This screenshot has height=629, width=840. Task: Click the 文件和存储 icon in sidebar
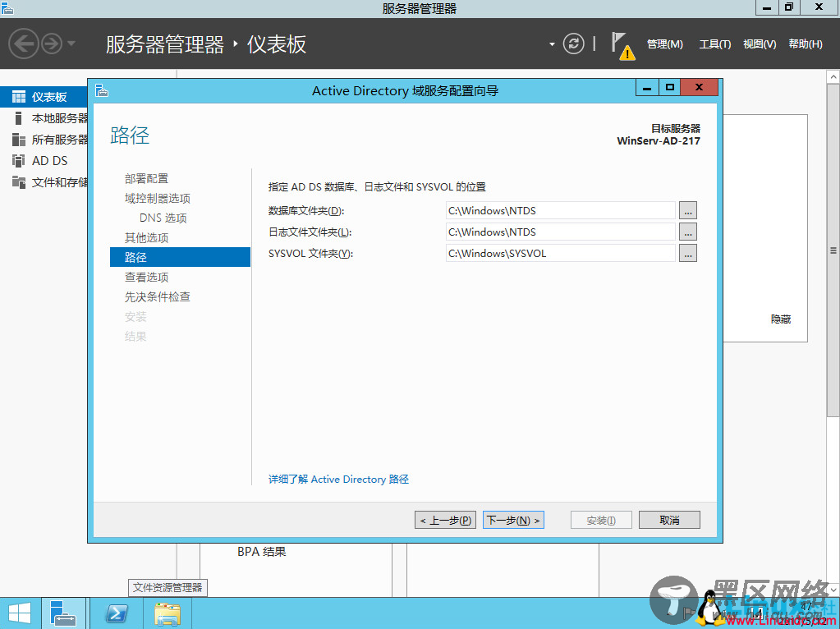19,182
